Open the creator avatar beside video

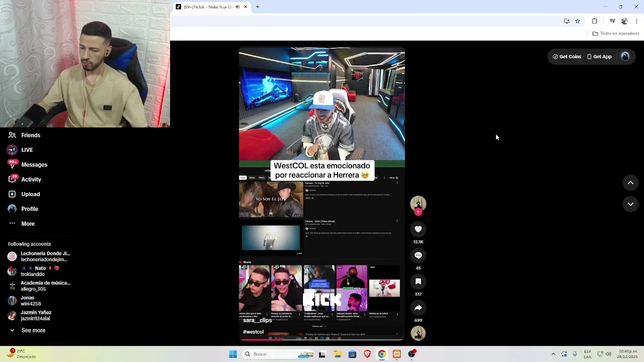(x=418, y=203)
